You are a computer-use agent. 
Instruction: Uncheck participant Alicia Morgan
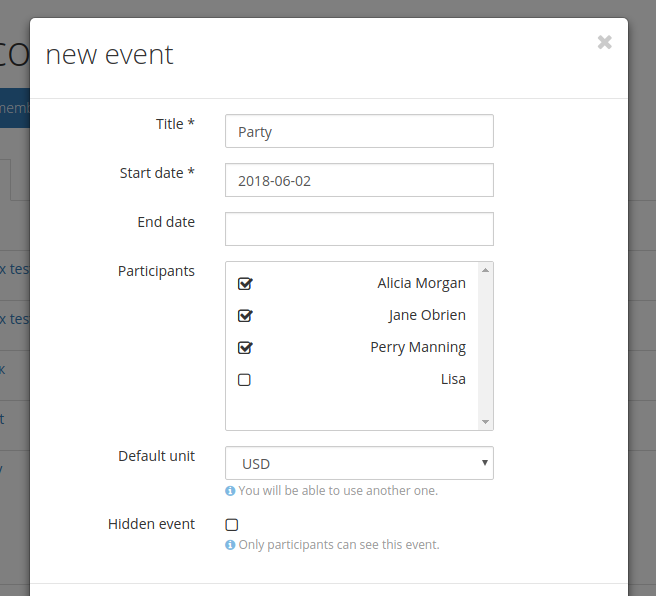pos(245,284)
